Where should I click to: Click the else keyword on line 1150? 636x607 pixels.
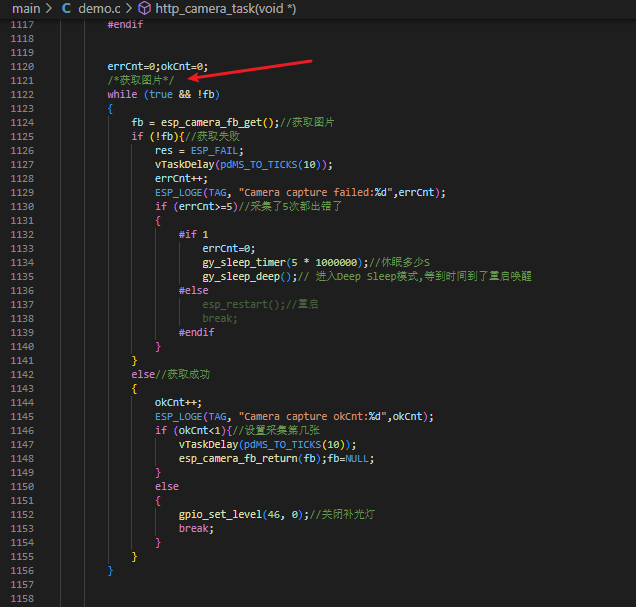(x=167, y=486)
